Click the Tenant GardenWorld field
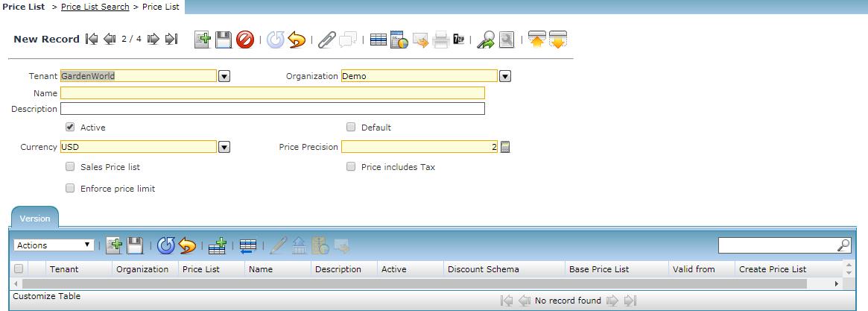868x311 pixels. click(x=139, y=76)
